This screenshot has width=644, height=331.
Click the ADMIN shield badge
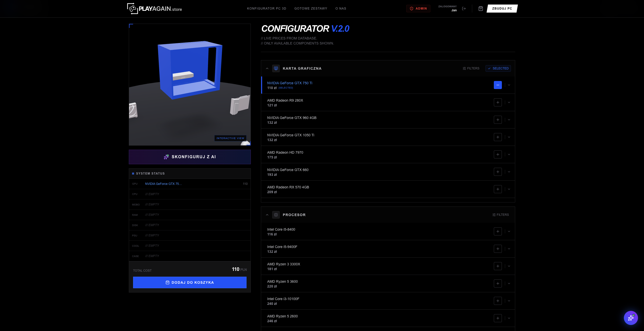point(418,8)
